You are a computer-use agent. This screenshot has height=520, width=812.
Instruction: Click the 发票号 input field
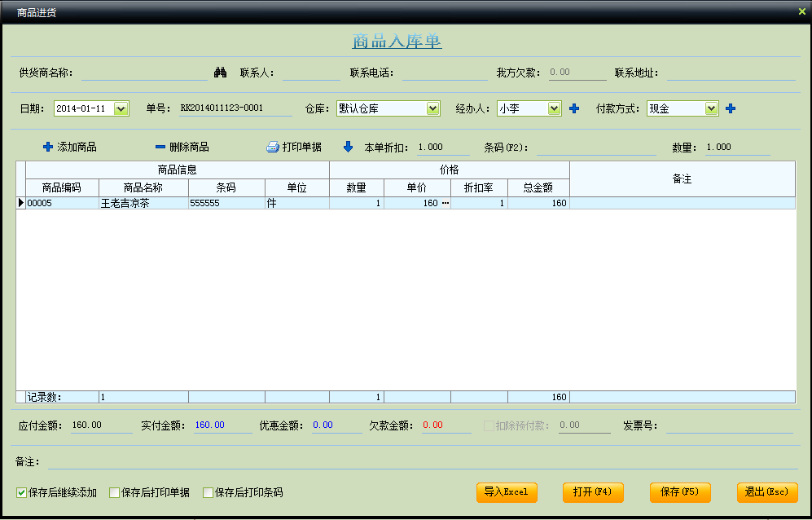pos(729,425)
